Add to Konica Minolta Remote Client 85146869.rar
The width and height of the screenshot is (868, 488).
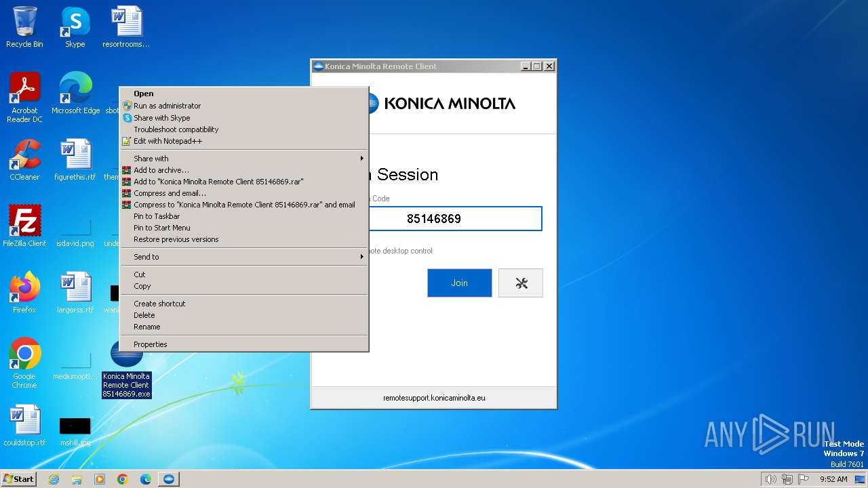coord(244,182)
